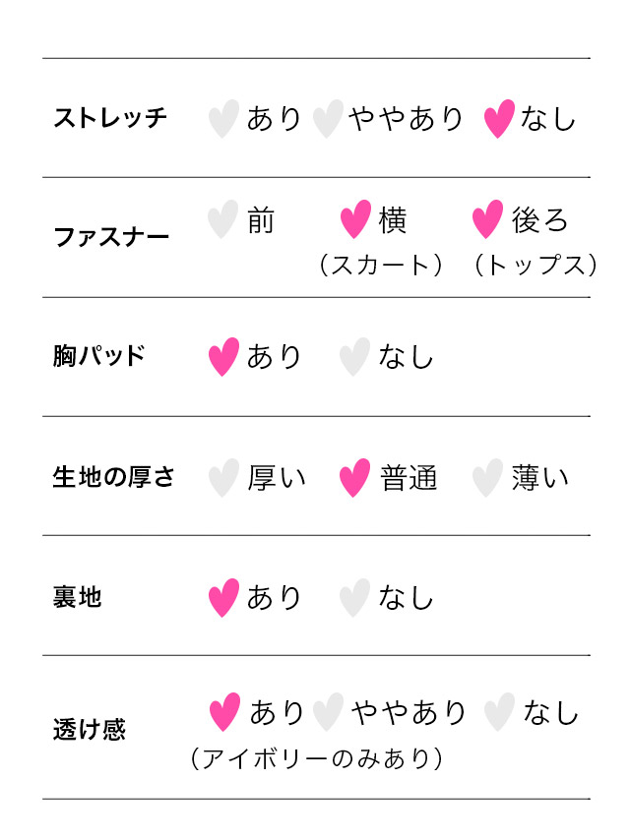Click the gray heart next to ストレッチ ややあり
The image size is (630, 840).
pos(328,118)
